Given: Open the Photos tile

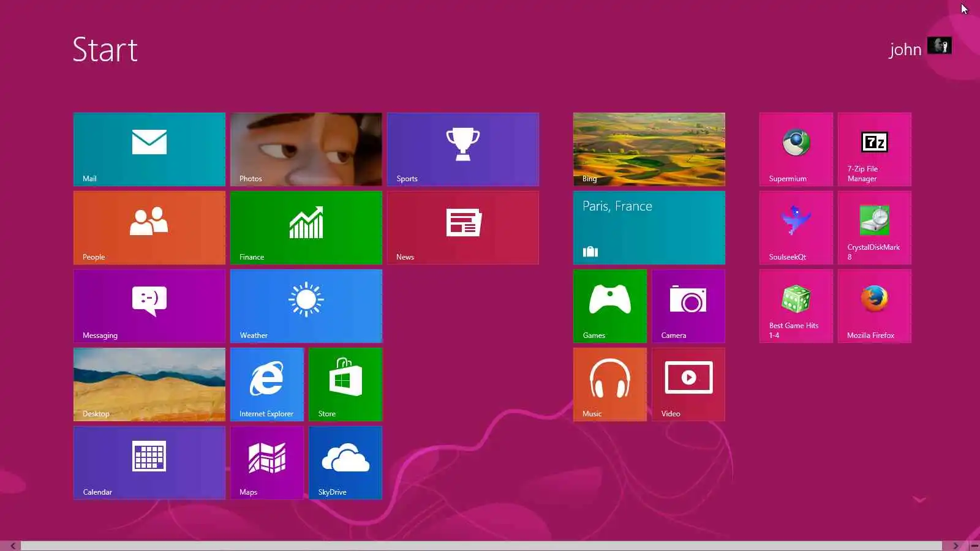Looking at the screenshot, I should 306,149.
